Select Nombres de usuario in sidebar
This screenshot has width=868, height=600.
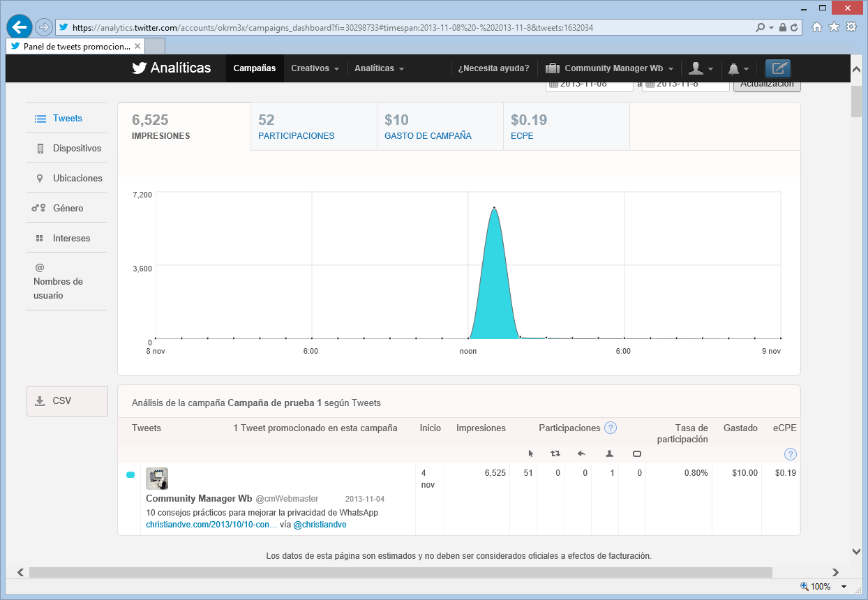(x=67, y=282)
